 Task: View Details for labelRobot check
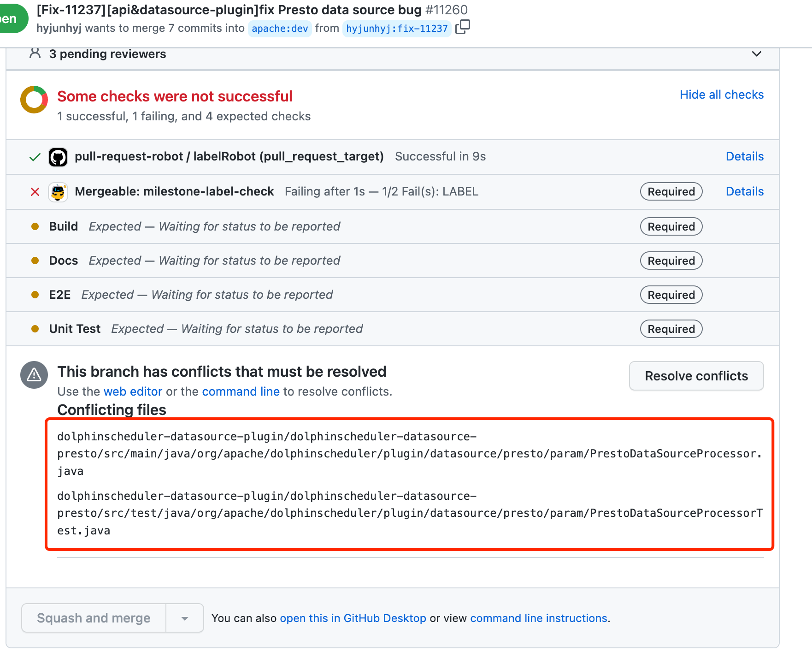[744, 156]
